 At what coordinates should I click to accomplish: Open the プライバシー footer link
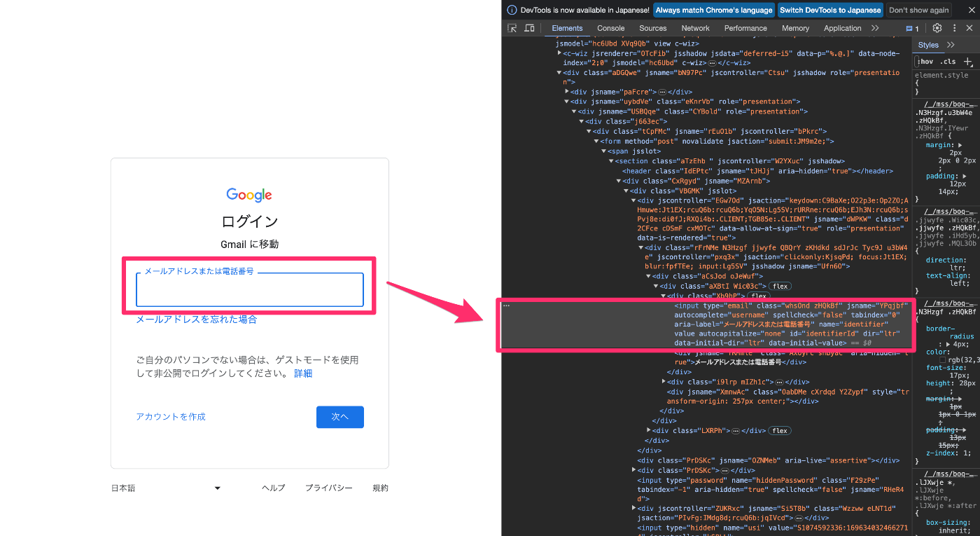coord(328,488)
